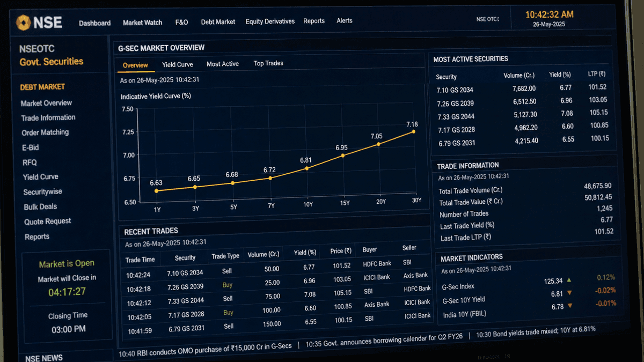Open the top bar Reports menu
The width and height of the screenshot is (644, 362).
click(x=314, y=21)
